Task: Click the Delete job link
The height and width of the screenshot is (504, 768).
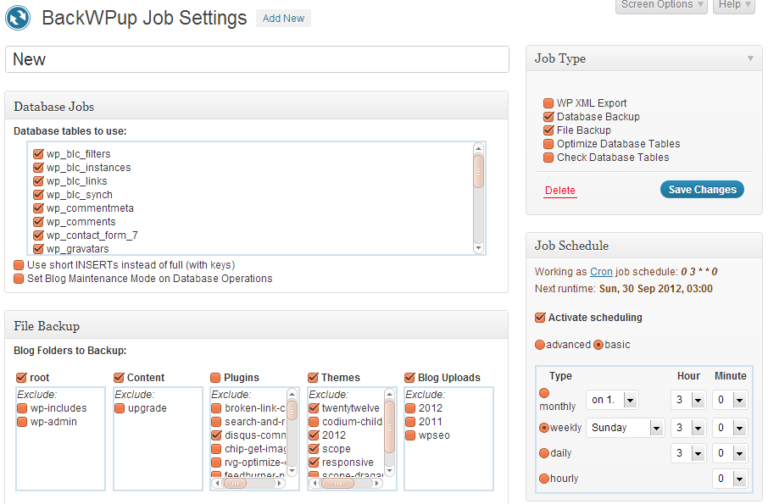Action: [x=560, y=190]
